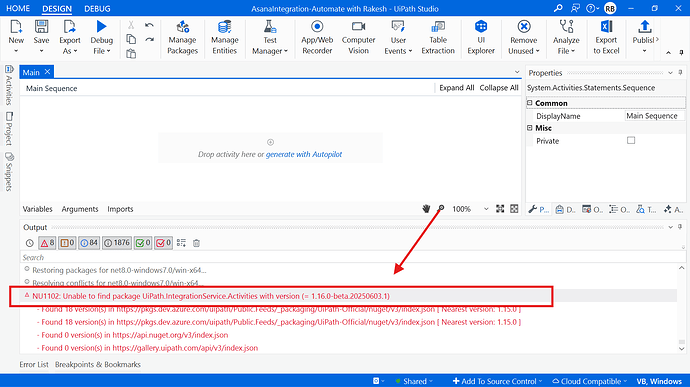Open the title bar search magnifier
Screen dimensions: 690x387
point(558,8)
